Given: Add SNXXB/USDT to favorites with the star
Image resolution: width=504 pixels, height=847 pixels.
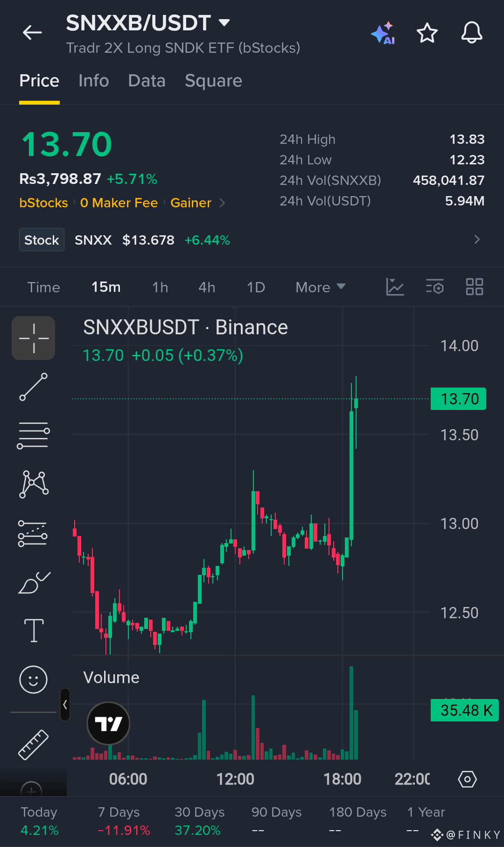Looking at the screenshot, I should (427, 33).
